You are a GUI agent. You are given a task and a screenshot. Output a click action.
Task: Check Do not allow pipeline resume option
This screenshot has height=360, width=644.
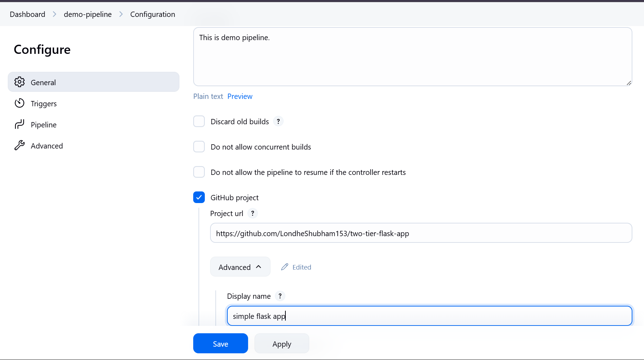tap(199, 172)
